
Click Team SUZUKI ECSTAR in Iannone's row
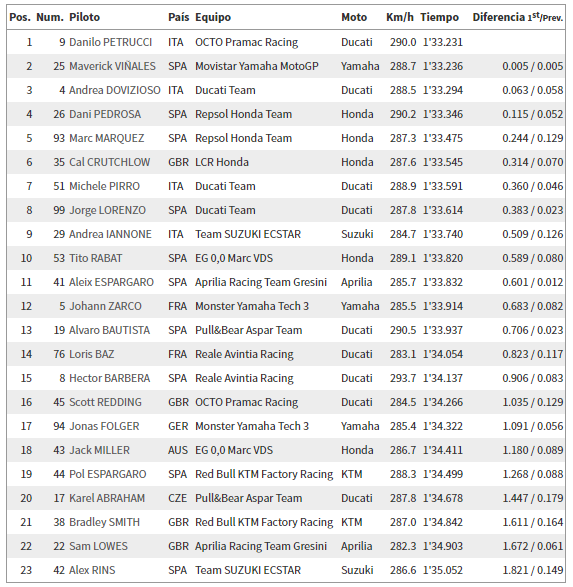tap(248, 234)
